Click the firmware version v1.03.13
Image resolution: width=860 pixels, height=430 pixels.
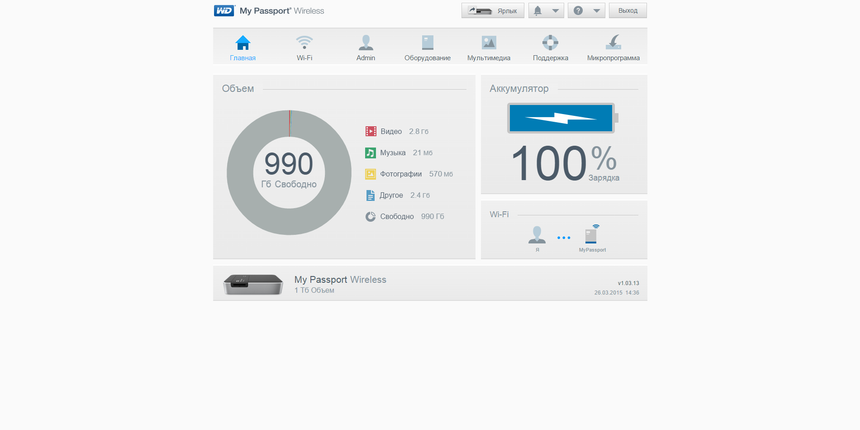(x=628, y=283)
